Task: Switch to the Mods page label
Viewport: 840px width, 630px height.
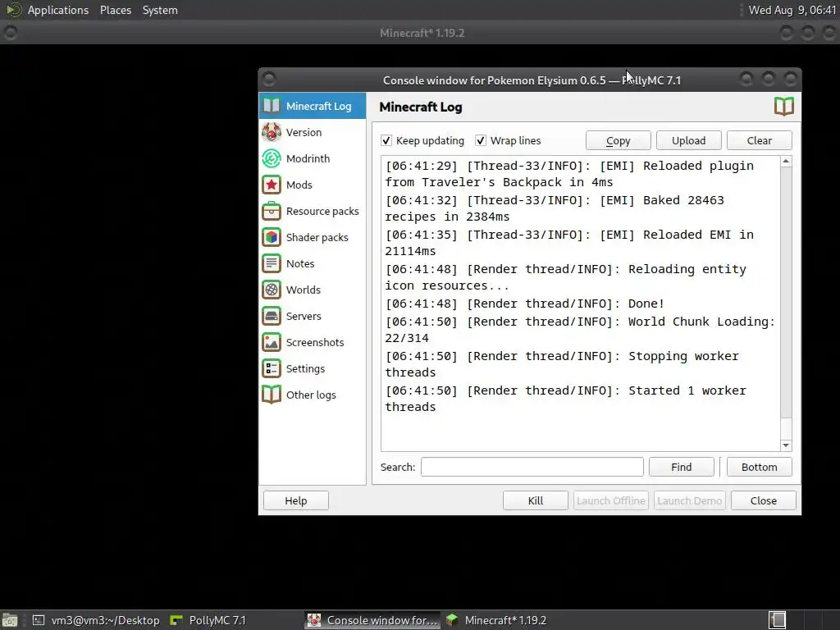Action: coord(299,185)
